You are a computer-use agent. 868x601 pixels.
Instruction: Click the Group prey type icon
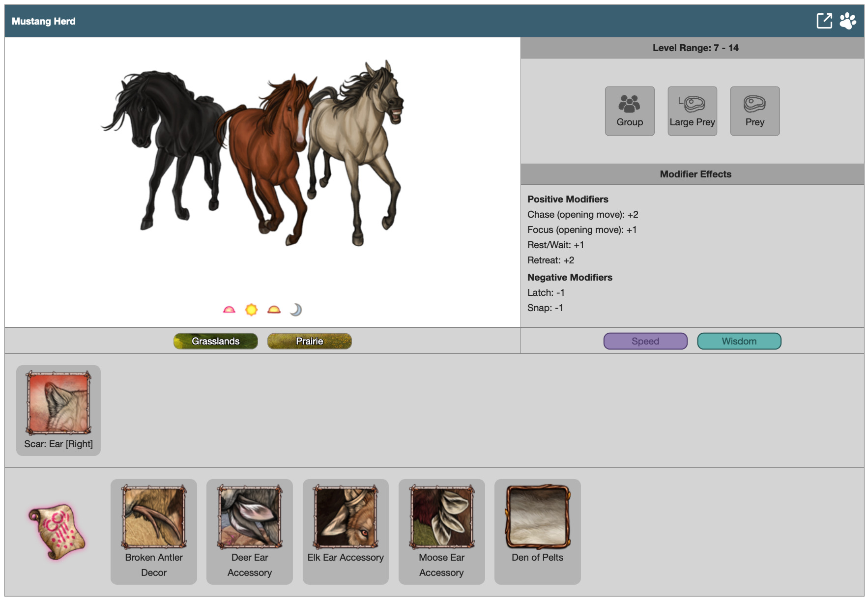coord(630,111)
